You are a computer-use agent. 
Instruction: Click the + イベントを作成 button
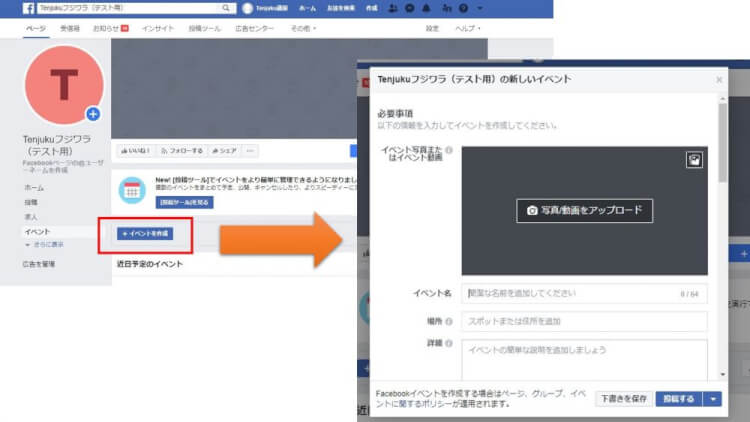pos(145,233)
